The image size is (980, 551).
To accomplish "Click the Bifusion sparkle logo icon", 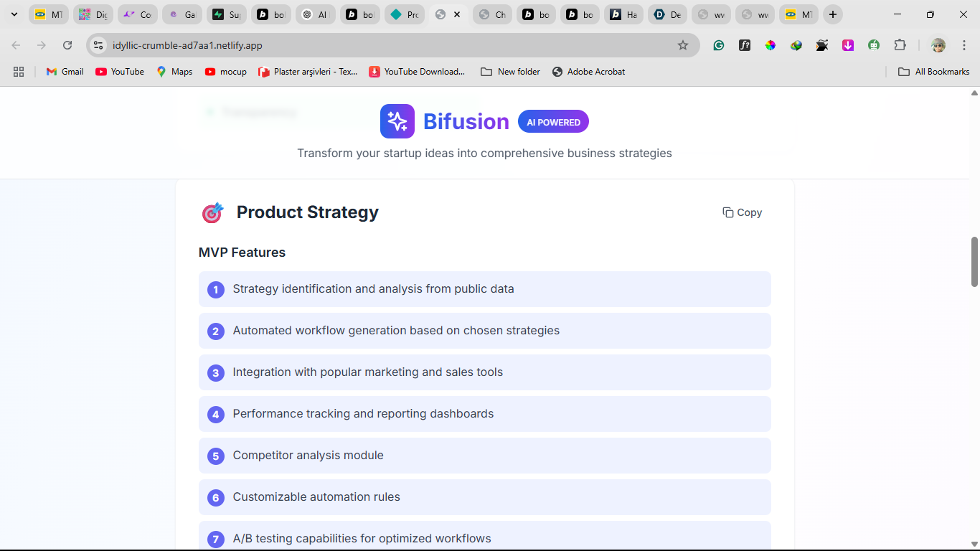I will tap(397, 121).
